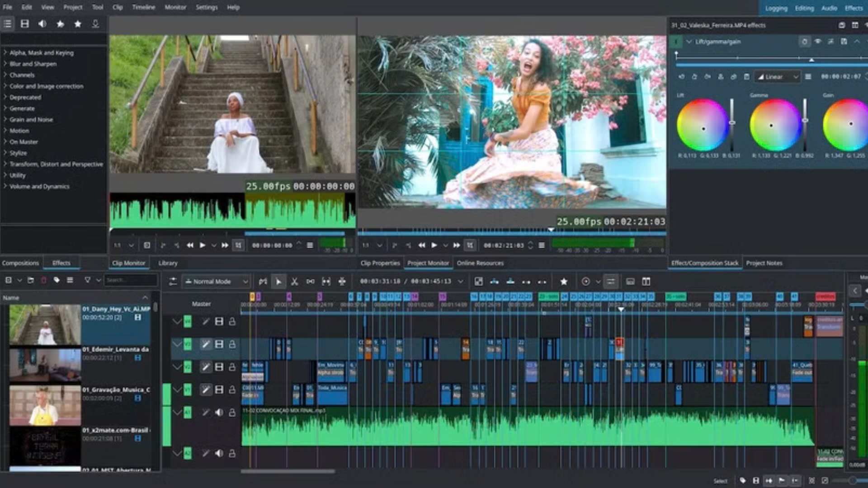Open the Timeline menu
The width and height of the screenshot is (868, 488).
point(143,7)
